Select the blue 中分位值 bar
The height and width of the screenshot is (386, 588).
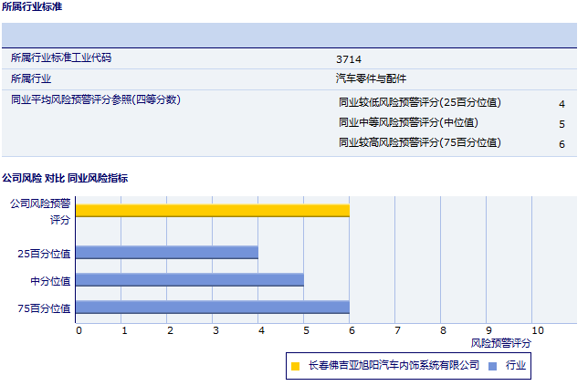pyautogui.click(x=190, y=279)
